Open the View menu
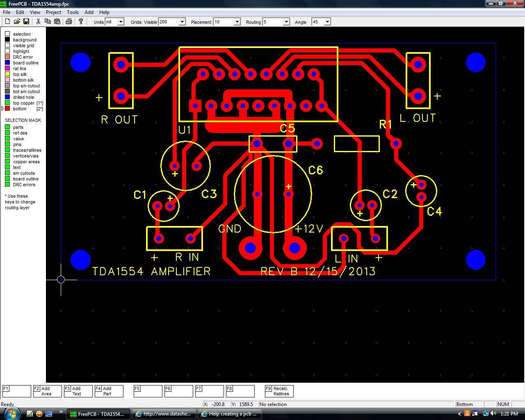Screen dimensions: 525x420 (35, 12)
